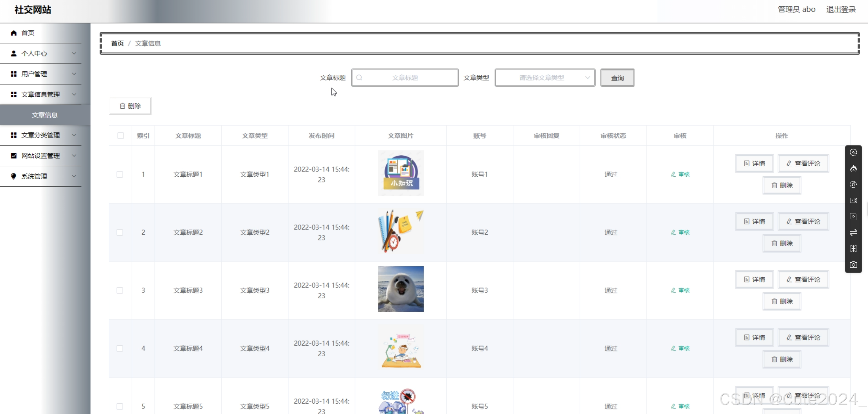This screenshot has height=414, width=868.
Task: Click the video crop icon in toolbar
Action: (x=853, y=216)
